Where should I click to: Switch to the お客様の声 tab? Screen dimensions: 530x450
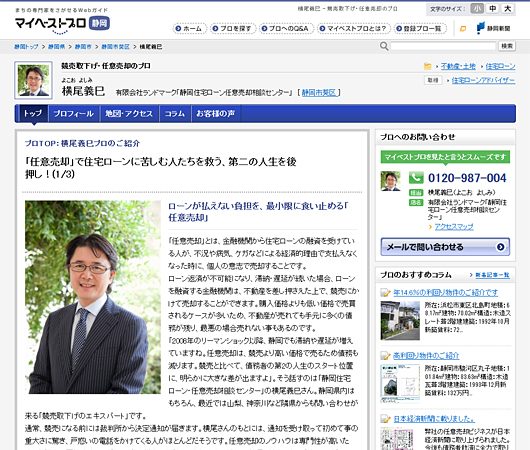click(x=216, y=114)
